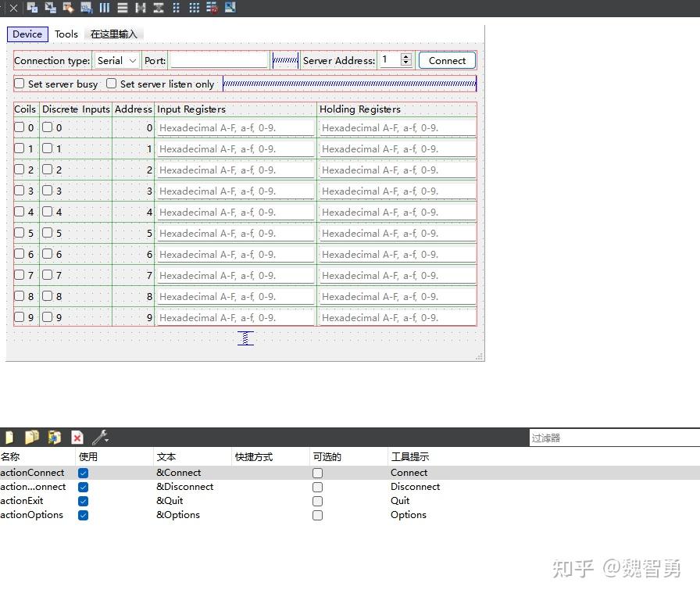Image resolution: width=700 pixels, height=597 pixels.
Task: Switch to Edit Tab Order mode
Action: tap(86, 8)
